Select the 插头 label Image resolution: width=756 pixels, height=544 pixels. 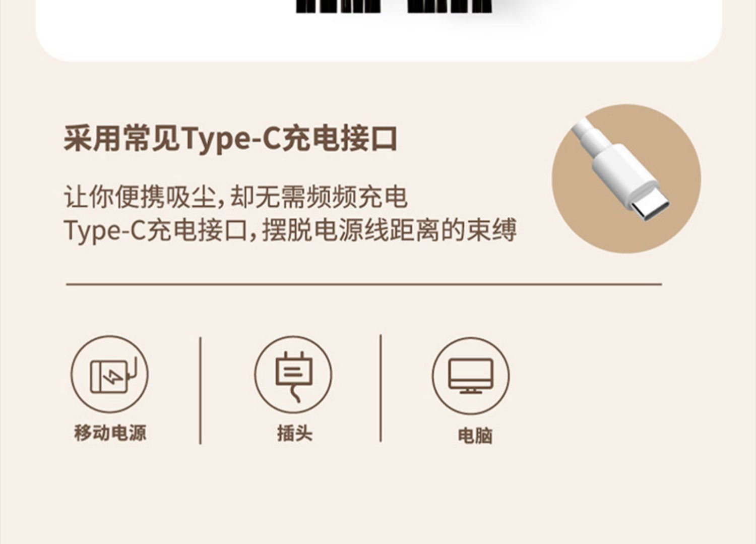(x=294, y=433)
